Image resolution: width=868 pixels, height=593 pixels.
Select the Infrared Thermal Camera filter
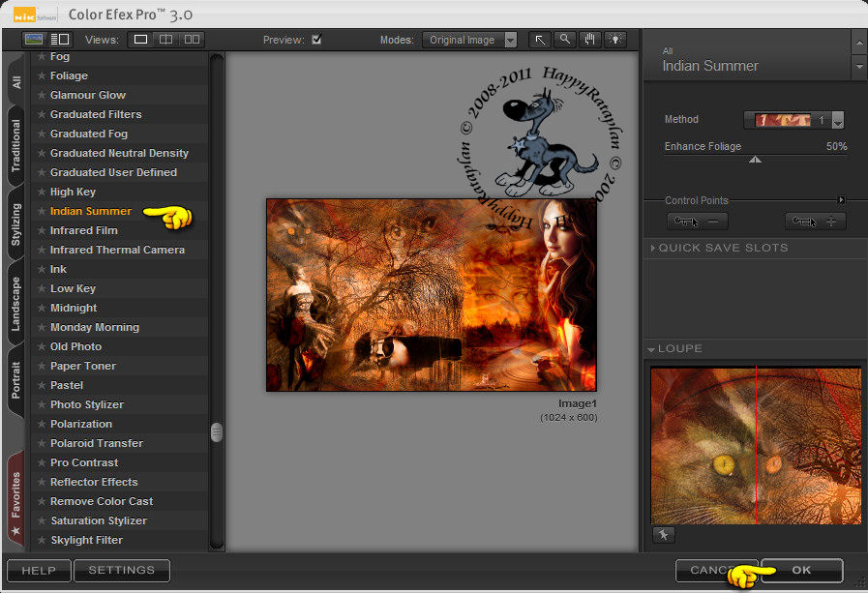[x=117, y=250]
